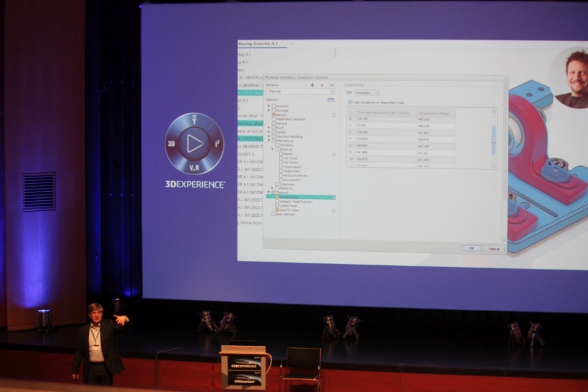
Task: Open the Behavior 'Thermal' dropdown
Action: pyautogui.click(x=300, y=91)
